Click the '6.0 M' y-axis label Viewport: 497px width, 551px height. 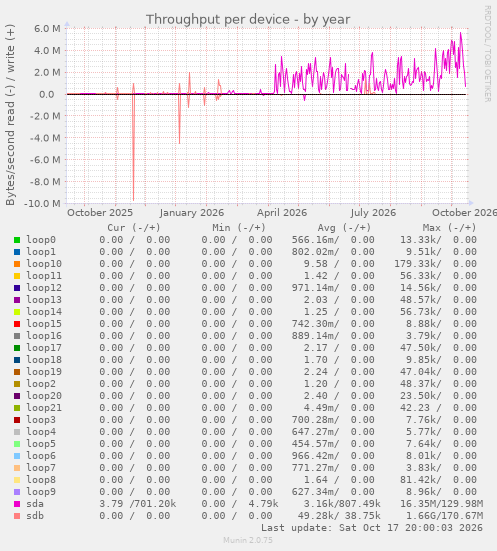47,29
